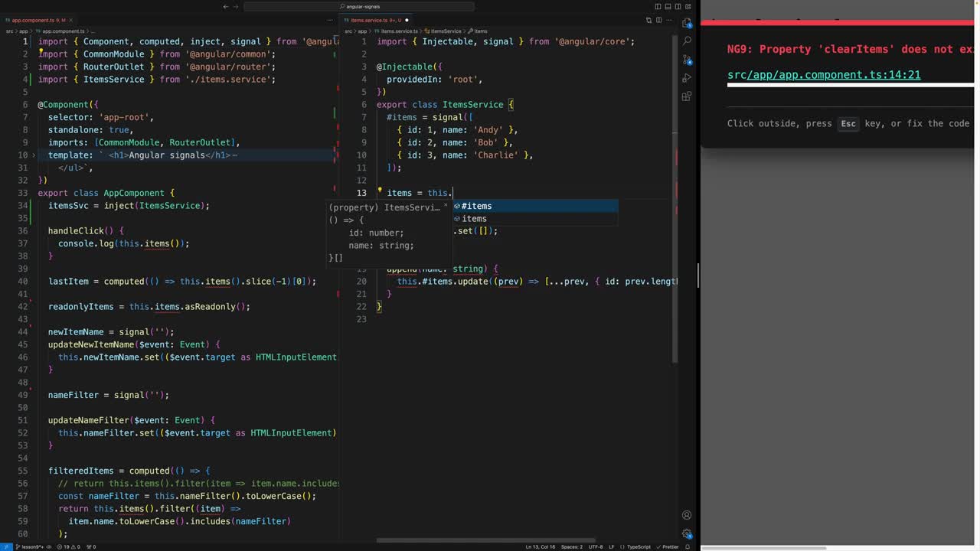
Task: Open the Search view in activity bar
Action: tap(687, 41)
